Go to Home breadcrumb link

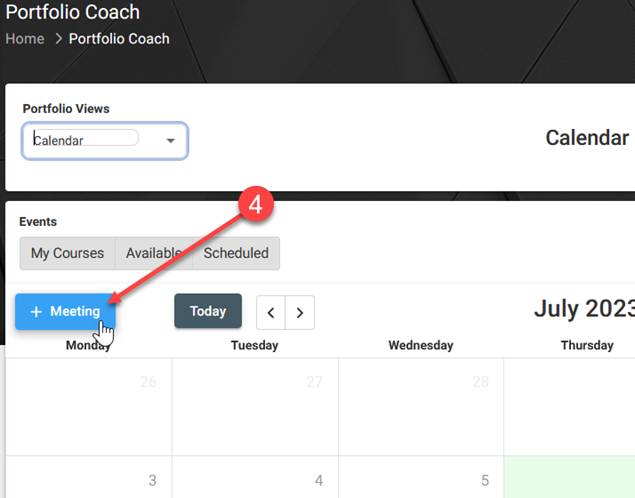click(x=25, y=39)
